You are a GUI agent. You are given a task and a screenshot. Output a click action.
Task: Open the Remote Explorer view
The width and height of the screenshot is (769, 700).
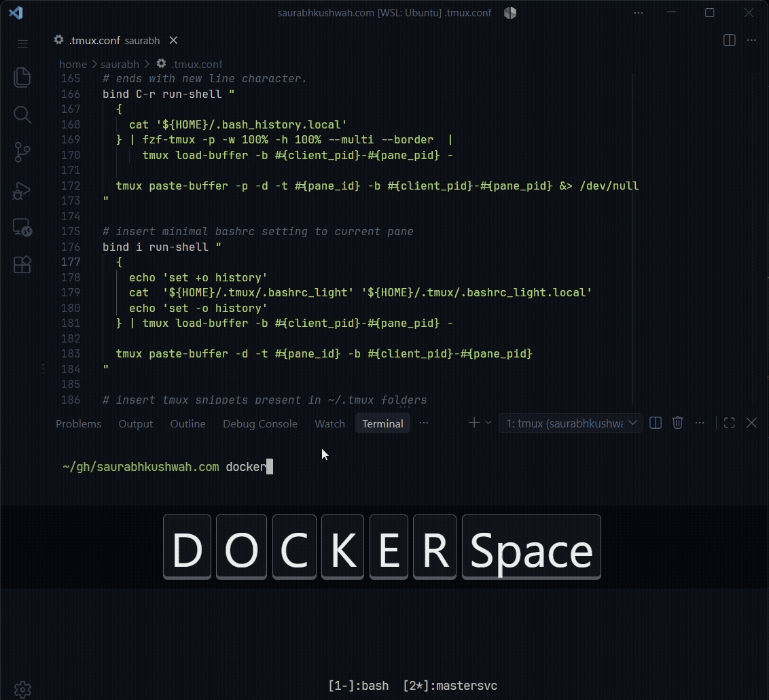tap(22, 228)
